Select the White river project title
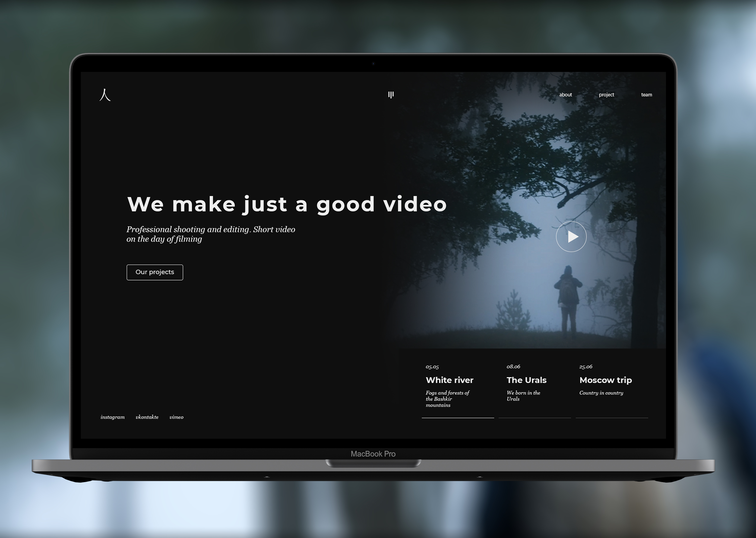Viewport: 756px width, 538px height. point(449,380)
